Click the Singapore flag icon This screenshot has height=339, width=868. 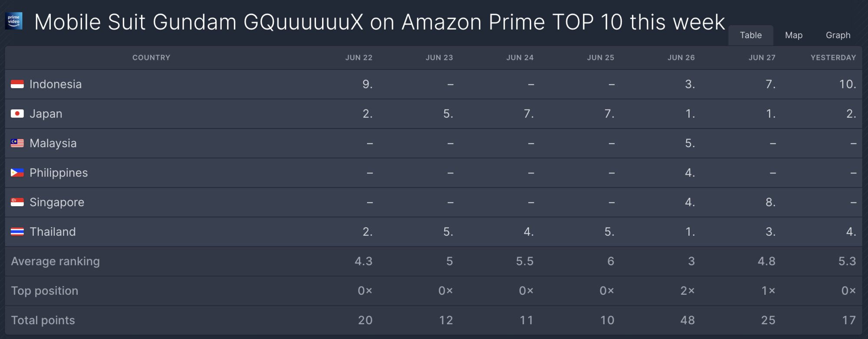point(17,202)
